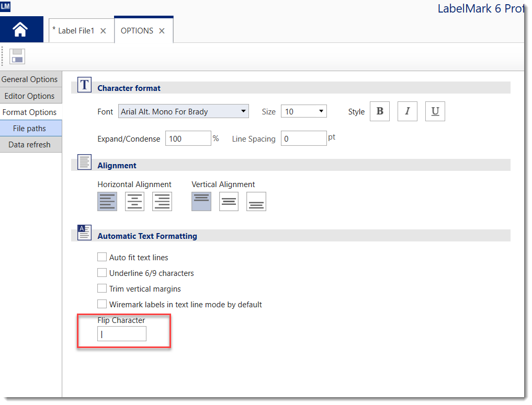Click the Character format T icon
Screen dimensions: 532x405
point(85,85)
